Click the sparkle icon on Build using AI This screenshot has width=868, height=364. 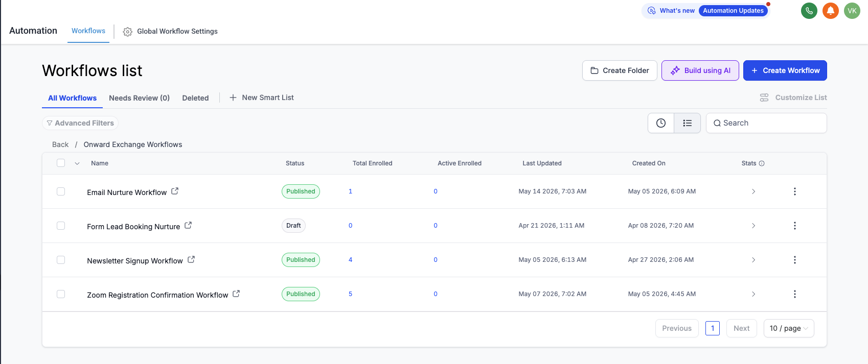[675, 70]
